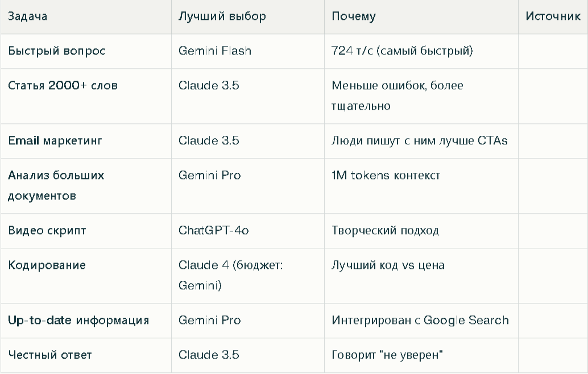Click 'Меньше ошибок, более тщательно' text

coord(397,95)
